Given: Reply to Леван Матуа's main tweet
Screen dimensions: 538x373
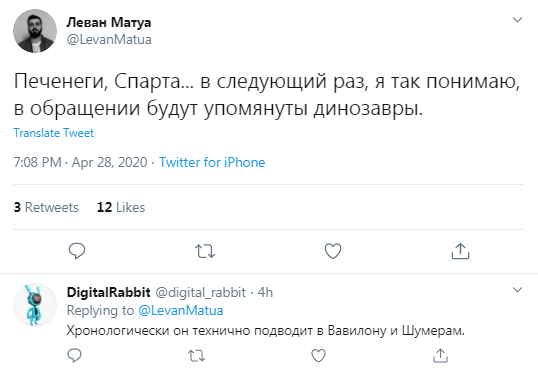Looking at the screenshot, I should point(77,251).
